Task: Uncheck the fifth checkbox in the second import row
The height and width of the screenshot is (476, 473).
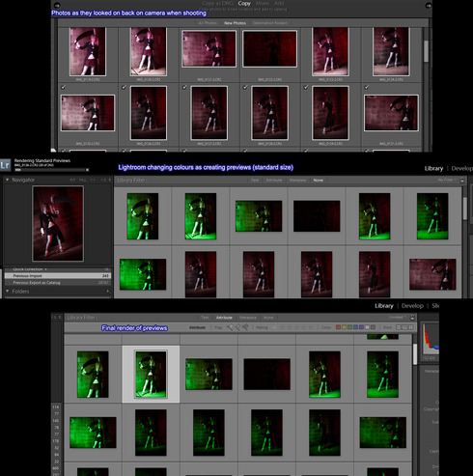Action: coord(306,87)
